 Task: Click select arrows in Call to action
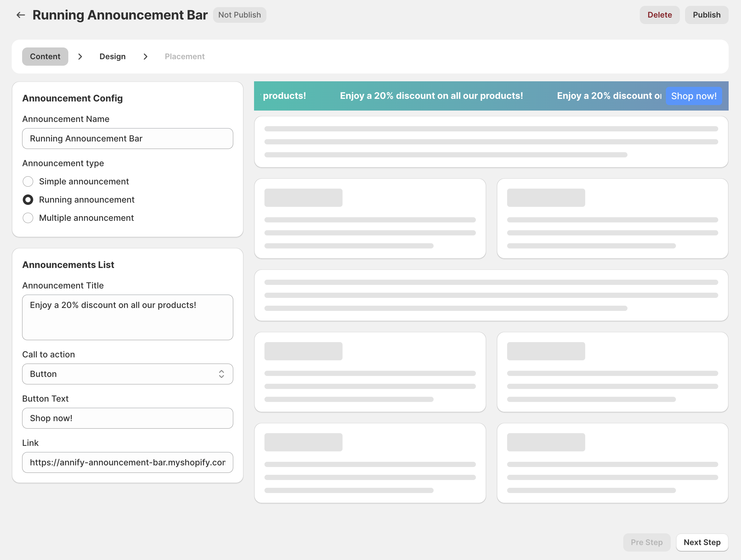click(222, 374)
